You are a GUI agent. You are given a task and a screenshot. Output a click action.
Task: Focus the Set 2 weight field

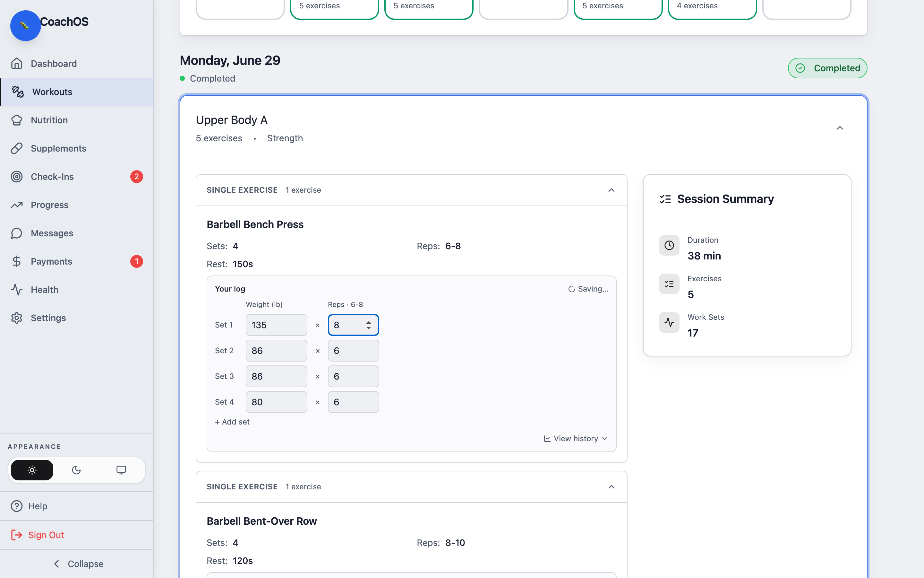pos(277,351)
